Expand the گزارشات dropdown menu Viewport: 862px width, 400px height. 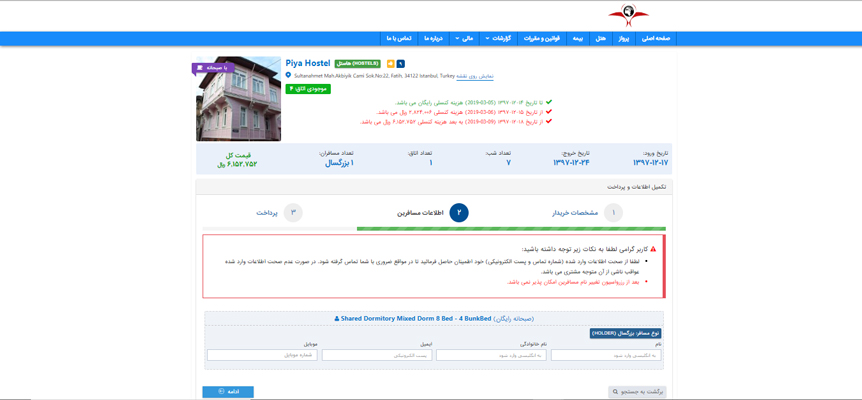click(498, 38)
